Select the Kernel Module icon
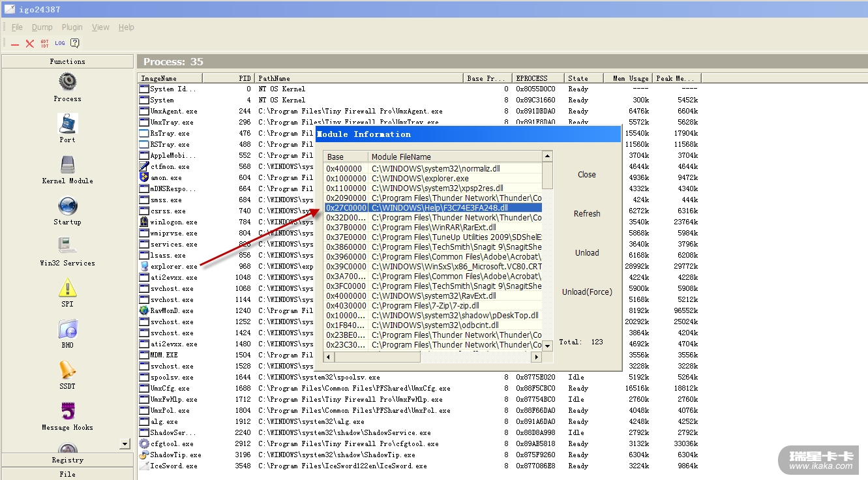This screenshot has height=480, width=868. tap(68, 165)
